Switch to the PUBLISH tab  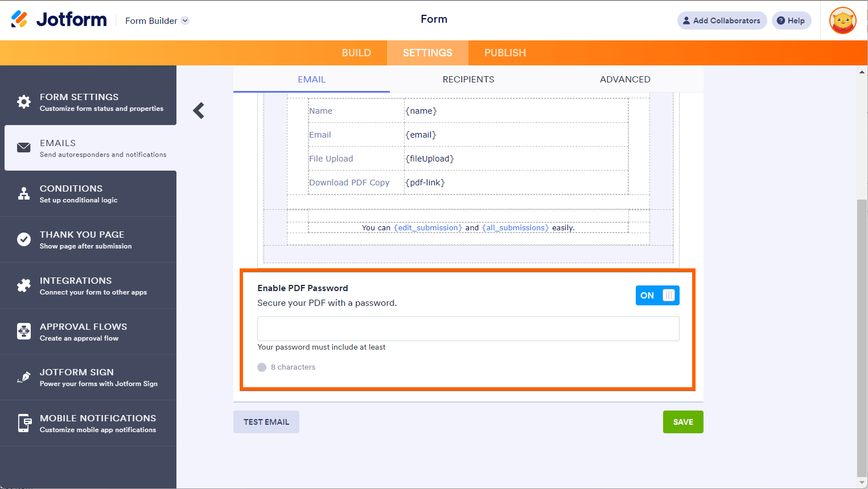coord(504,52)
